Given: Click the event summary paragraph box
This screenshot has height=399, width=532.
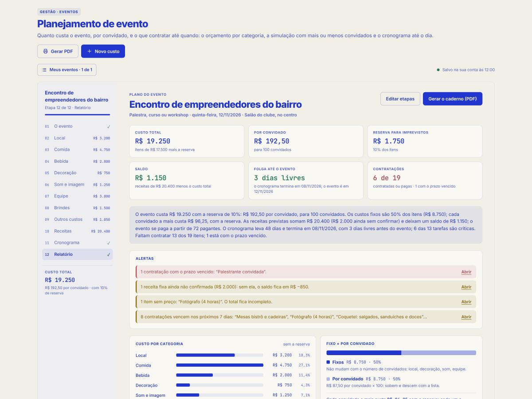Looking at the screenshot, I should tap(306, 225).
